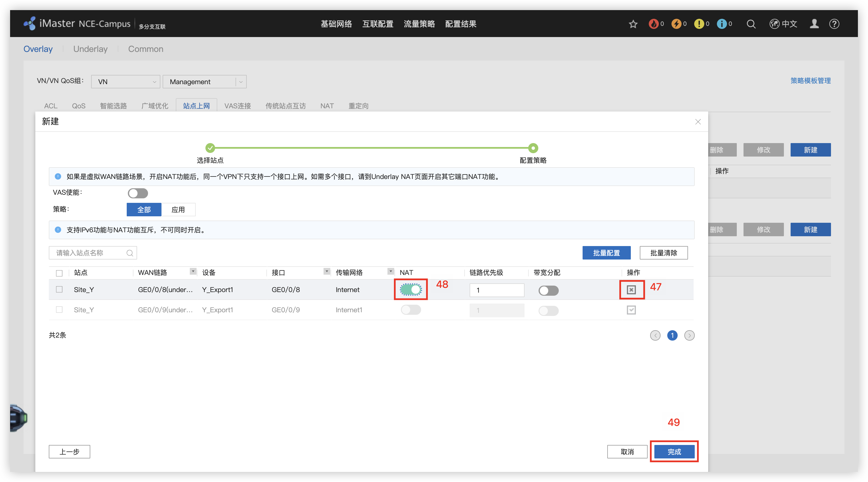Disable NAT toggle for GE0/0/8

tap(411, 290)
